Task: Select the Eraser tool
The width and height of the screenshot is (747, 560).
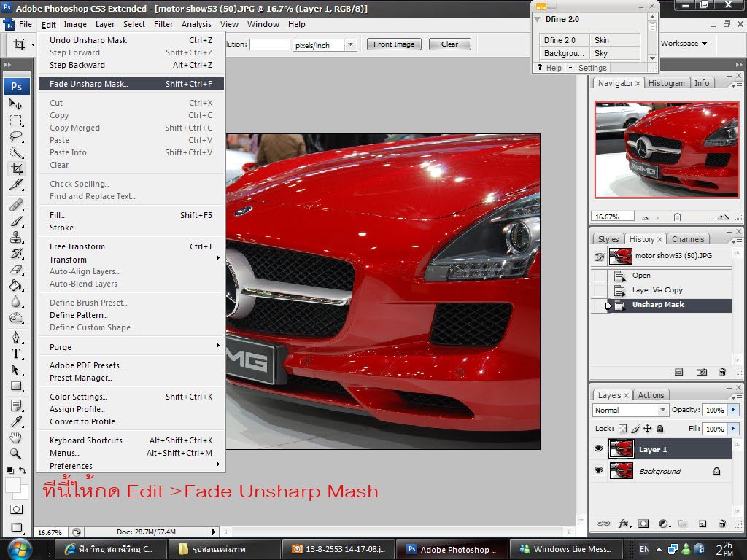Action: (x=16, y=270)
